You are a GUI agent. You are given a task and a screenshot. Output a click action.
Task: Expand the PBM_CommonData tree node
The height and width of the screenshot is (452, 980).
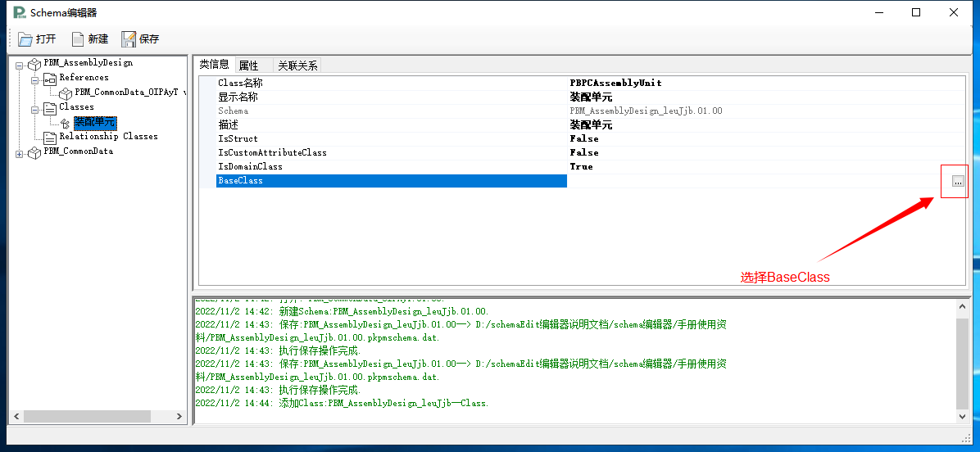(20, 153)
